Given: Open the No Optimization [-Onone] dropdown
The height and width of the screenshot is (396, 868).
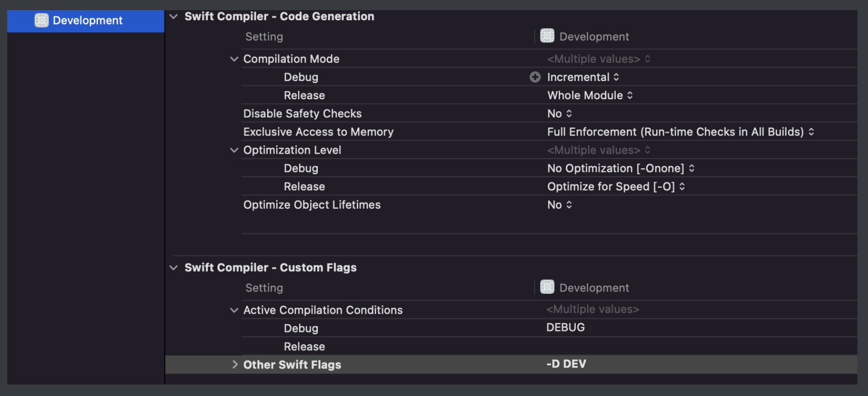Looking at the screenshot, I should (621, 168).
